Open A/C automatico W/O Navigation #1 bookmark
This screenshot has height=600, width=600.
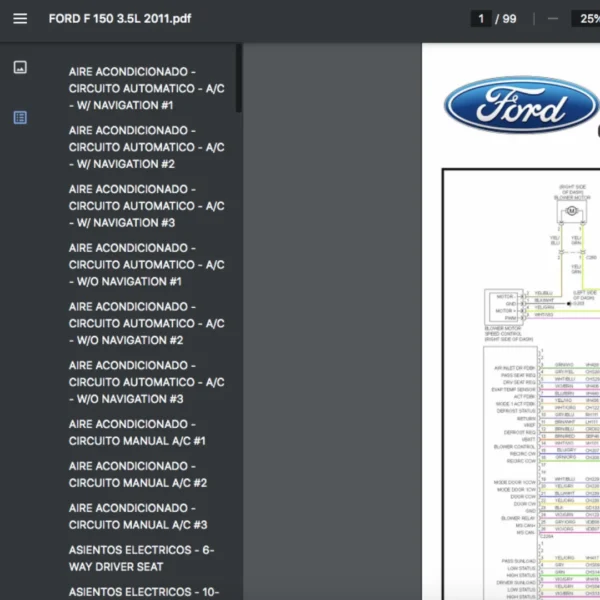click(146, 265)
